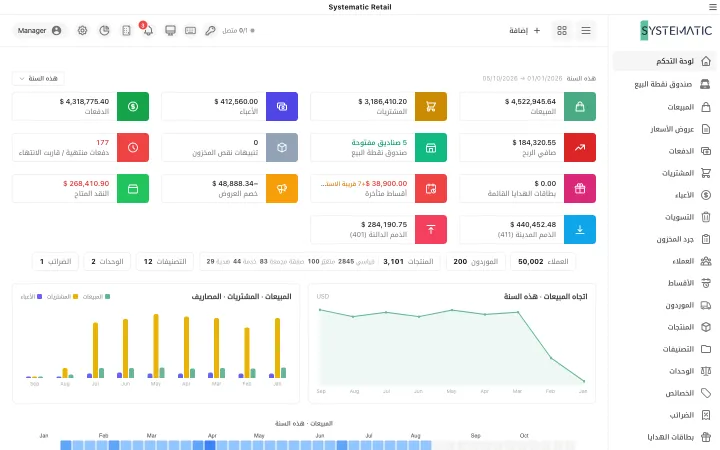Viewport: 720px width, 450px height.
Task: Click the customers count chip 50,002
Action: (x=543, y=262)
